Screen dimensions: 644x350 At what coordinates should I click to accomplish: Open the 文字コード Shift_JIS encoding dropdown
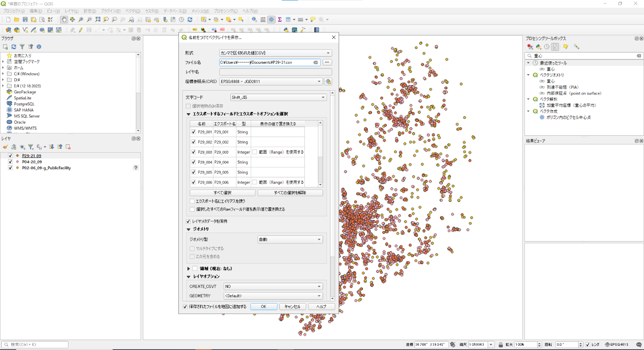coord(278,98)
